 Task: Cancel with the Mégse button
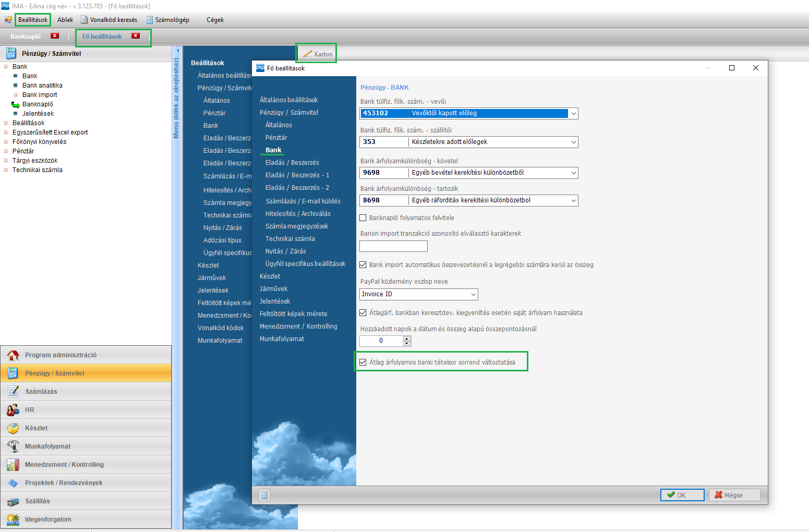click(x=734, y=495)
